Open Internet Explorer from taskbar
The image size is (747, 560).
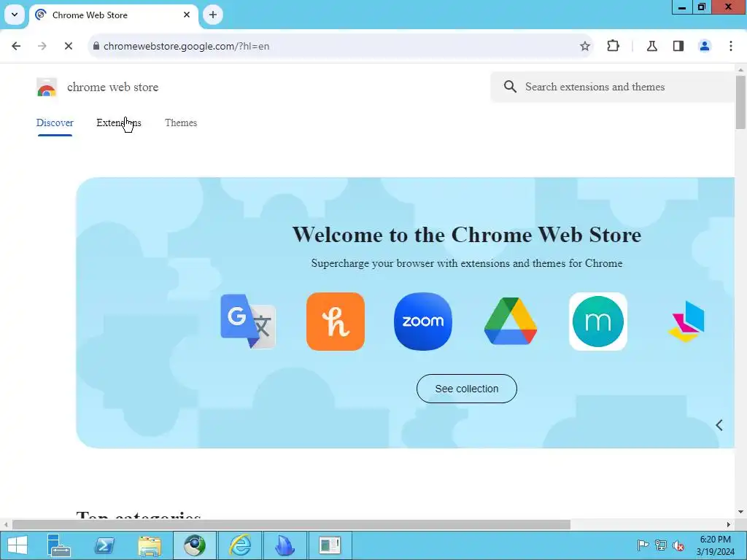(x=239, y=545)
